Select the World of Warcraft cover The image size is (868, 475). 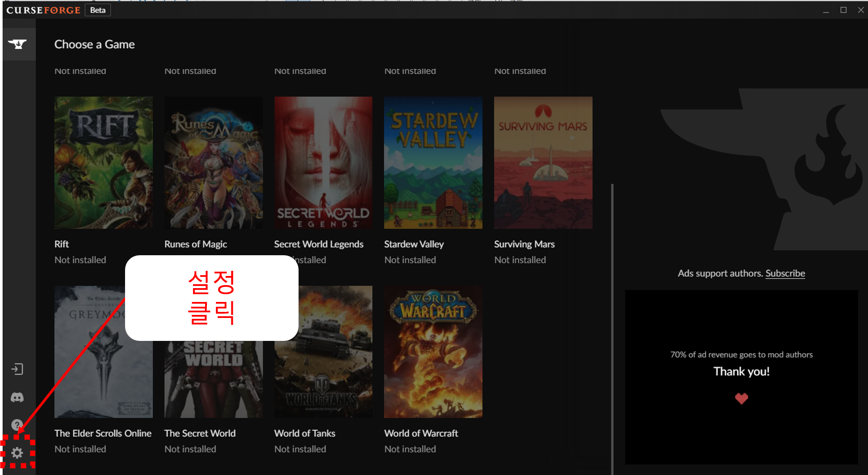point(433,352)
